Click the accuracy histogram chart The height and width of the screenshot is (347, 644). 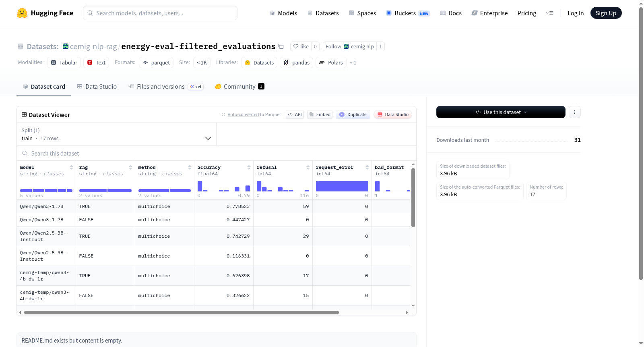pos(223,186)
